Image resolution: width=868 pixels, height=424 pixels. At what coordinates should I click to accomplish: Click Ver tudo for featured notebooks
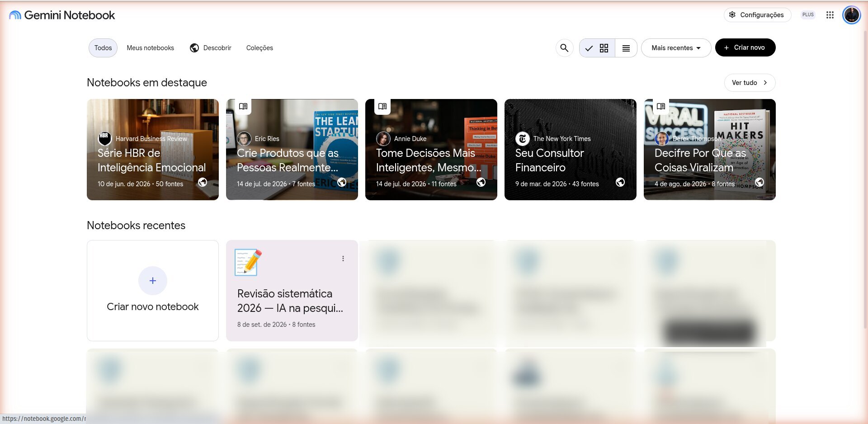[x=750, y=83]
